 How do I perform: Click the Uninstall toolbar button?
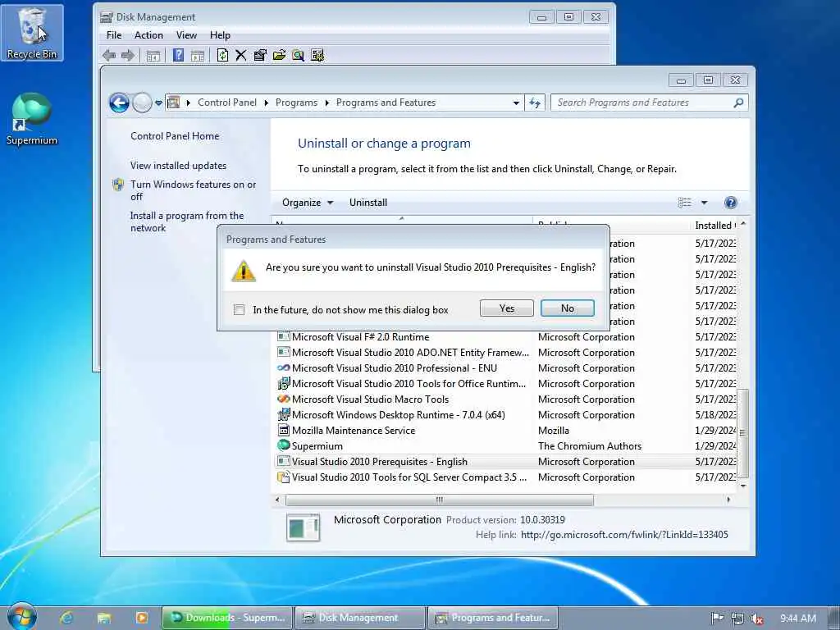click(368, 203)
